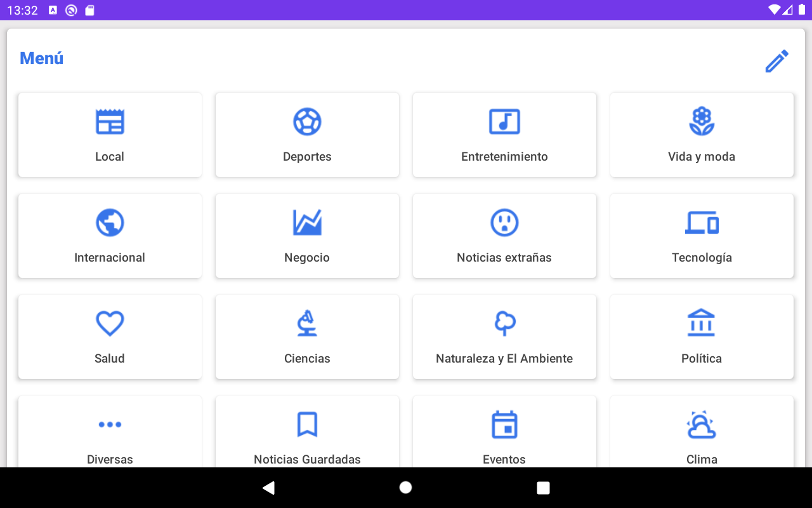
Task: Click the Deportes category label
Action: coord(307,157)
